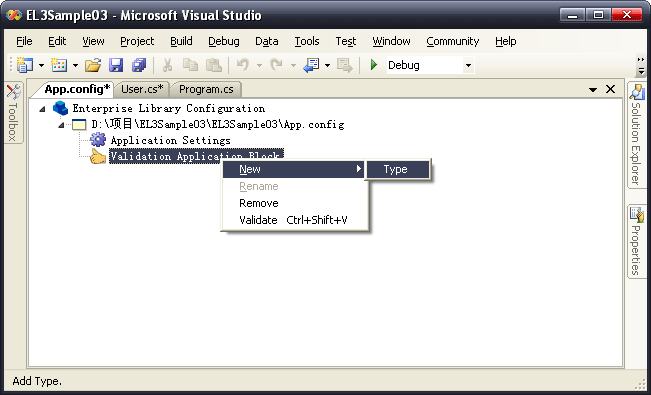The width and height of the screenshot is (651, 395).
Task: Click the Validation Application Block hand icon
Action: coord(98,156)
